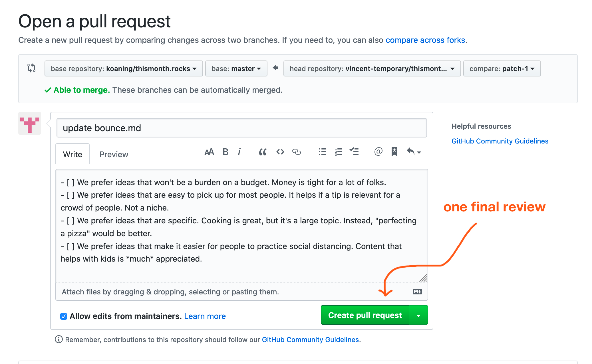Click the 'Open a pull request' heading
This screenshot has width=592, height=364.
[94, 21]
